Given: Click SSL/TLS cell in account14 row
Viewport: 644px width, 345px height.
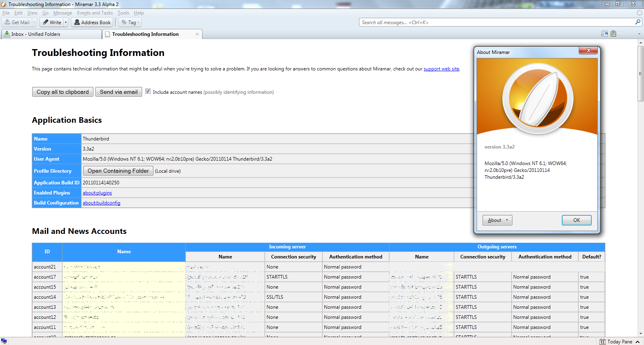Looking at the screenshot, I should [294, 297].
